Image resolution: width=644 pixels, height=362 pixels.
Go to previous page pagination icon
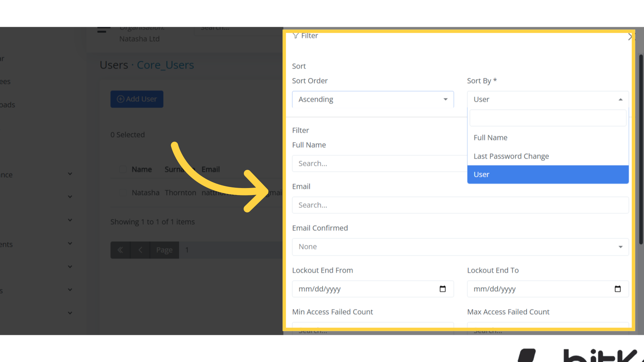tap(140, 250)
